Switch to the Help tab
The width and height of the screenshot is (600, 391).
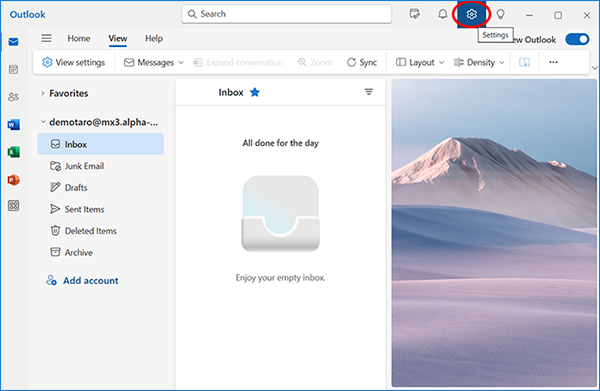coord(154,38)
